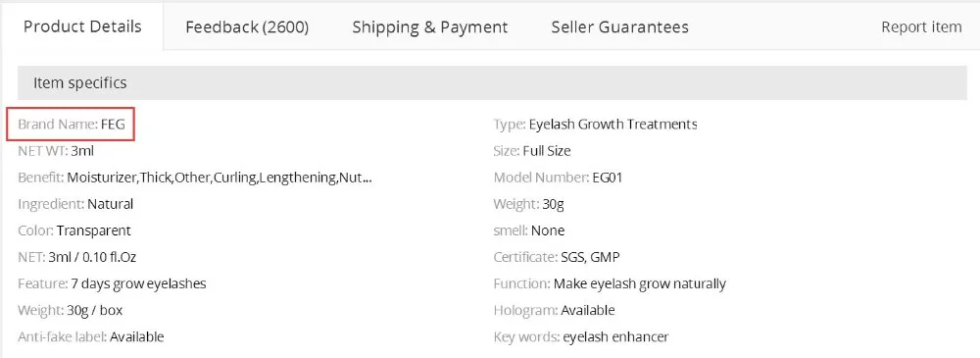Viewport: 980px width, 358px height.
Task: Click the Ingredient: Natural entry
Action: [75, 204]
